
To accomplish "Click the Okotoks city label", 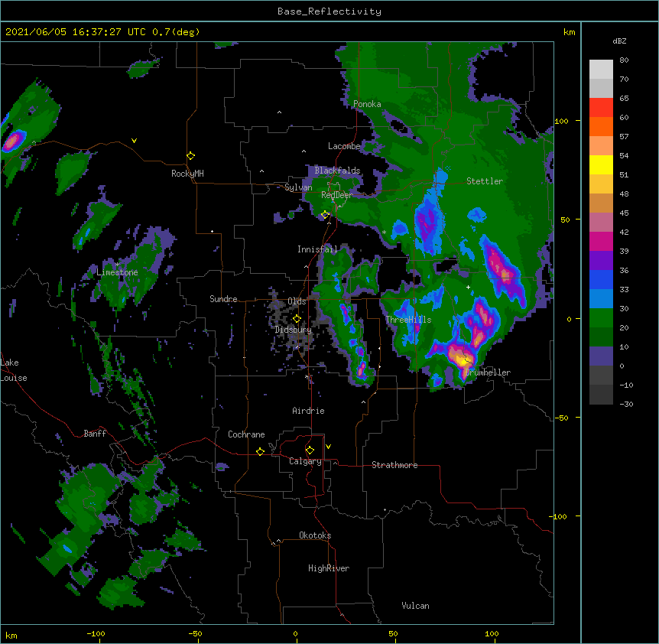I will (x=315, y=535).
